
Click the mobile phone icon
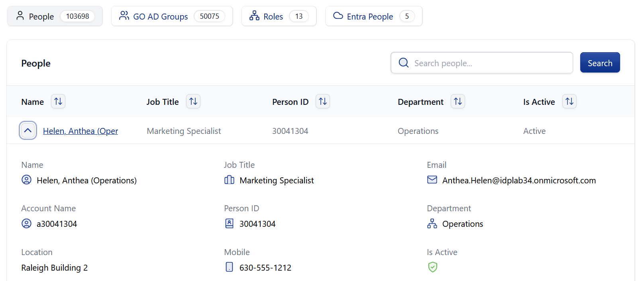pos(229,267)
